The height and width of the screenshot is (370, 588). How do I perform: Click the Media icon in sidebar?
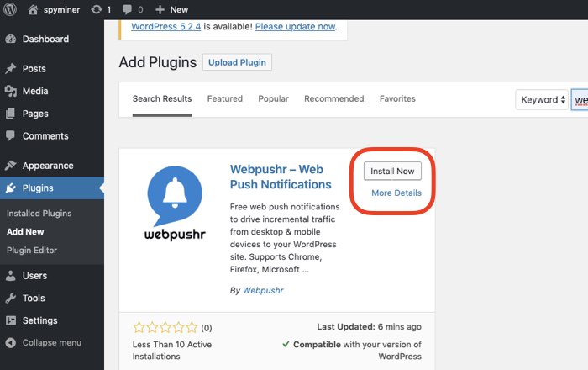tap(11, 91)
